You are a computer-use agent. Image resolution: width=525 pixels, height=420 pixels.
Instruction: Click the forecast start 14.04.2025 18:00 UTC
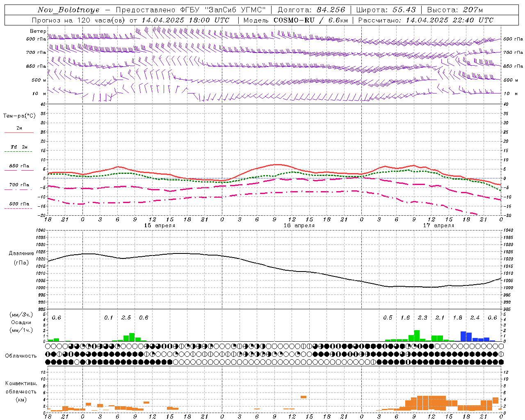click(x=185, y=20)
